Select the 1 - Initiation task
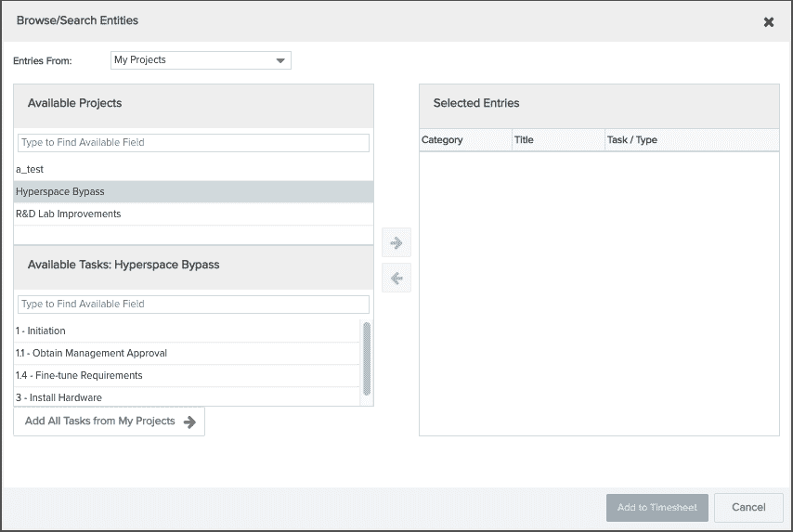 coord(186,331)
